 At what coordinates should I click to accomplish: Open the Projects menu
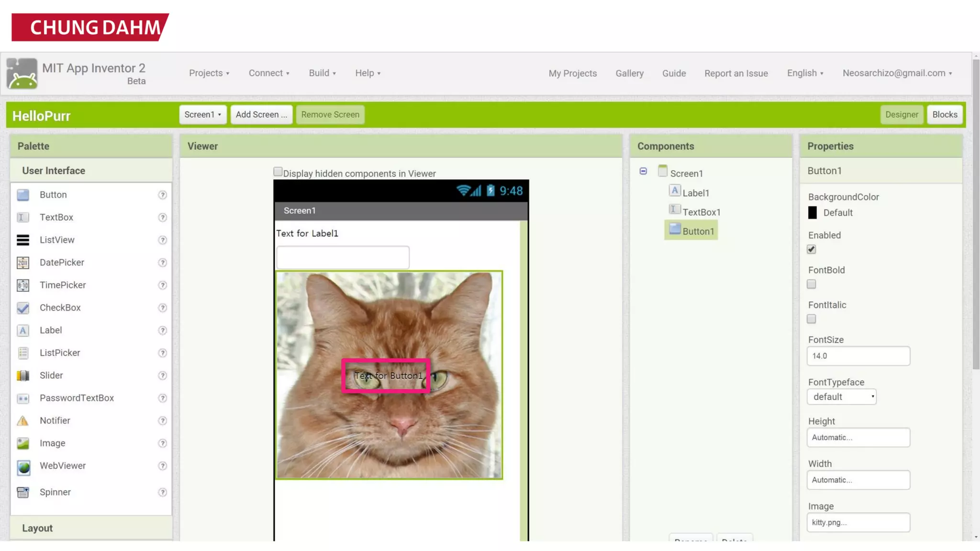tap(209, 73)
